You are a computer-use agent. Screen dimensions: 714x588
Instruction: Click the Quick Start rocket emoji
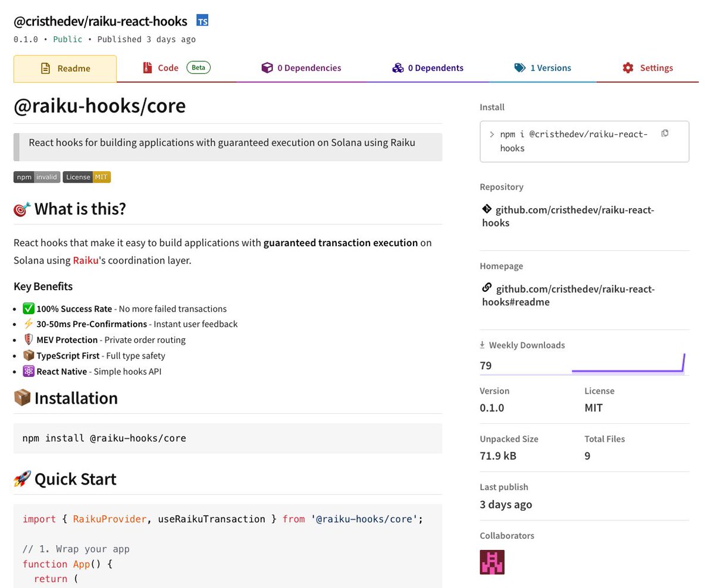[x=22, y=479]
